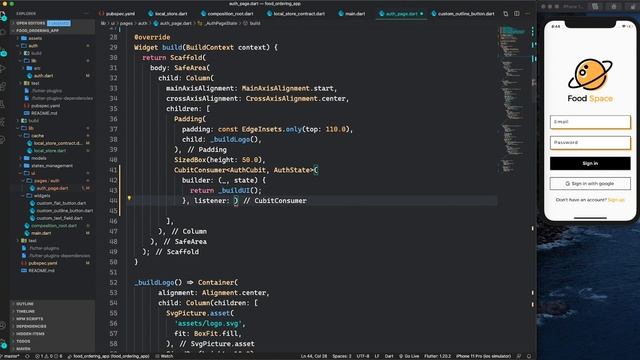Open the Testing flask view in activity bar
640x360 pixels.
pos(3,104)
